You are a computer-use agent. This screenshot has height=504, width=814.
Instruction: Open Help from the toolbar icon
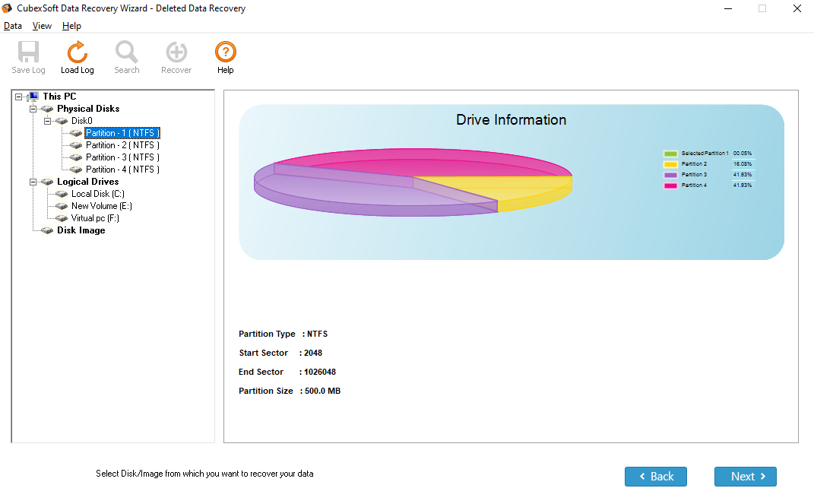click(226, 52)
